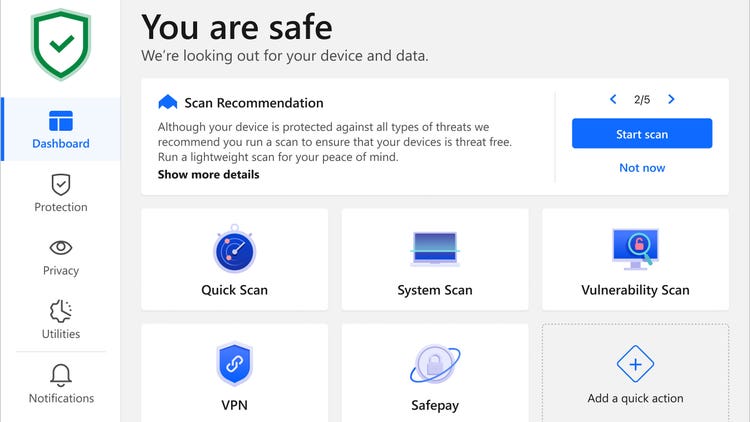Click the green shield status icon
This screenshot has height=422, width=750.
60,46
